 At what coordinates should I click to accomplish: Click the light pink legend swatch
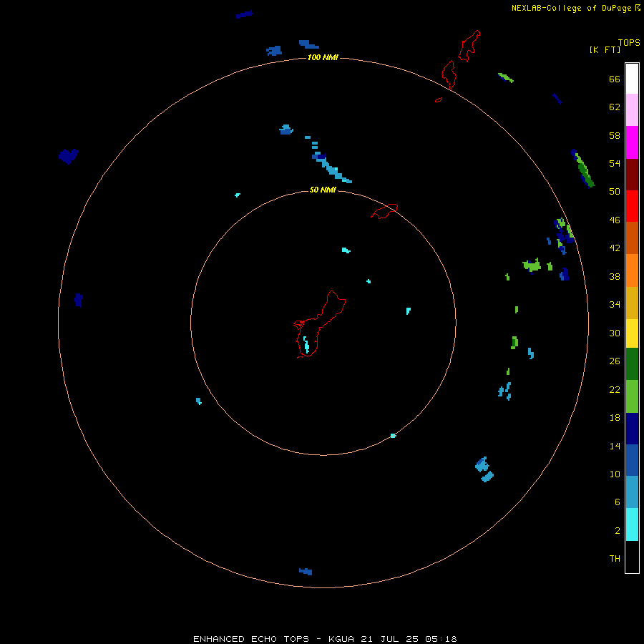[632, 109]
